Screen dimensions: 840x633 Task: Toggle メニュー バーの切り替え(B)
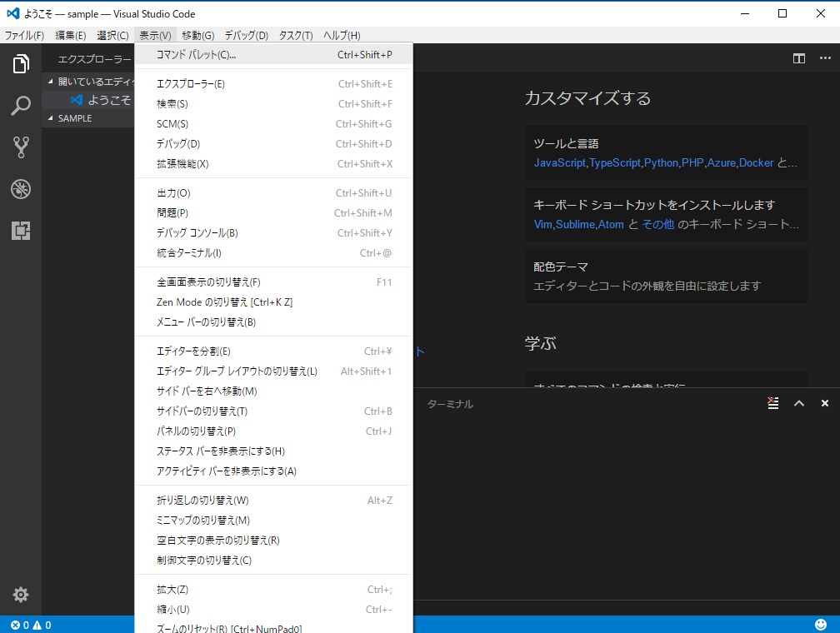tap(273, 321)
